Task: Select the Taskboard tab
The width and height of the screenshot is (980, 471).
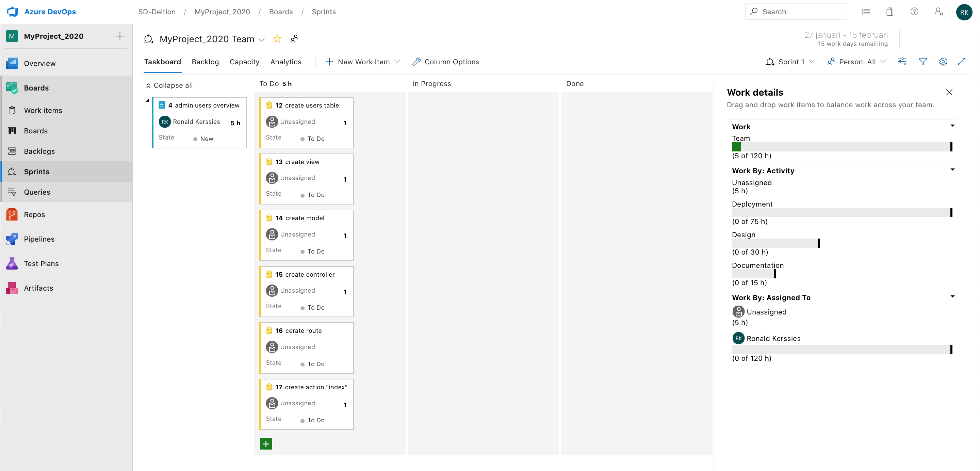Action: click(162, 62)
